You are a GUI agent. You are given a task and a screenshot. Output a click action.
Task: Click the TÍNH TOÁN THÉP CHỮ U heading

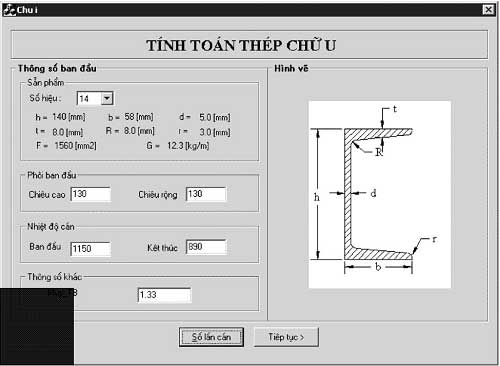[241, 45]
